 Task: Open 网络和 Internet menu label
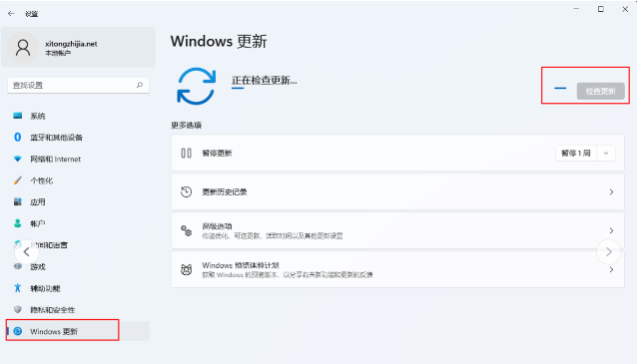point(56,160)
